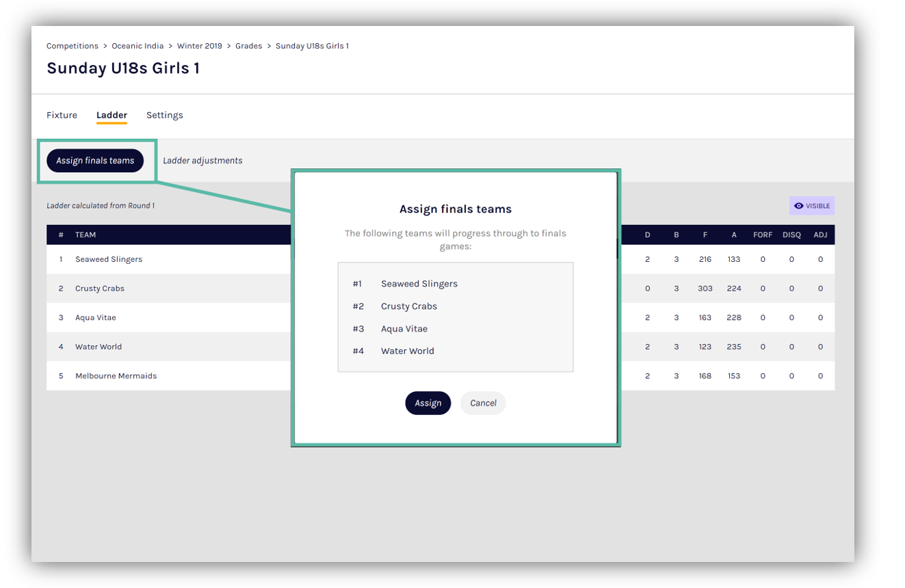Viewport: 905px width, 588px height.
Task: Click Water World in the ladder table
Action: (x=99, y=347)
